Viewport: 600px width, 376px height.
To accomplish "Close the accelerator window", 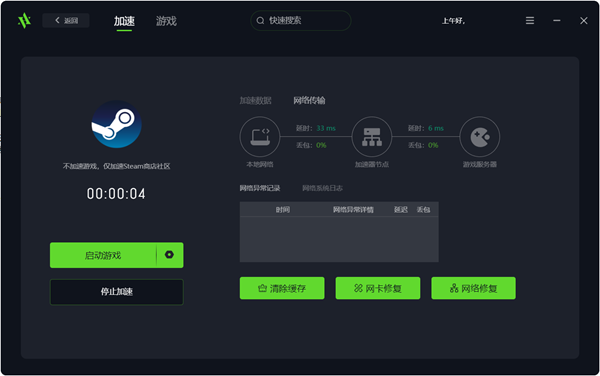I will coord(584,21).
